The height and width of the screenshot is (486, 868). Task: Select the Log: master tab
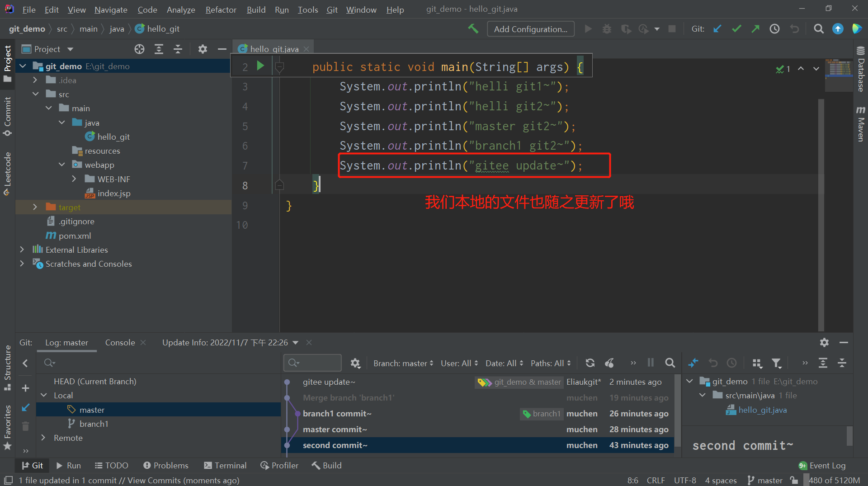coord(66,342)
